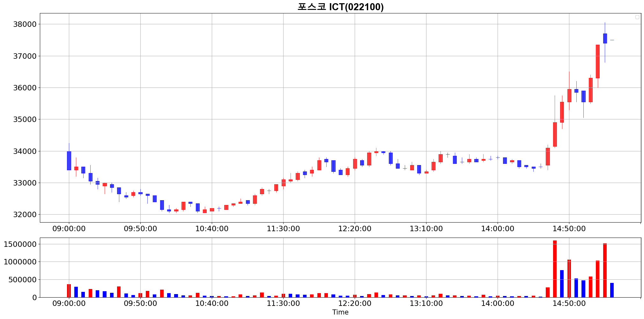Pick 12:20:00 under the price chart

(x=355, y=229)
